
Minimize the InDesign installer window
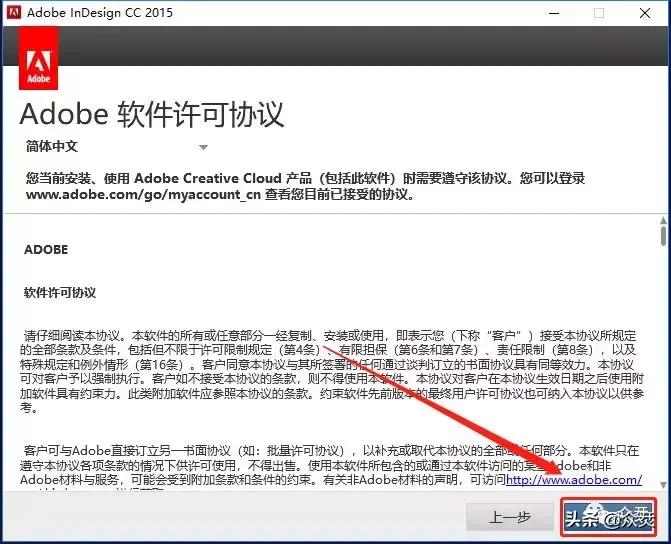pyautogui.click(x=554, y=13)
